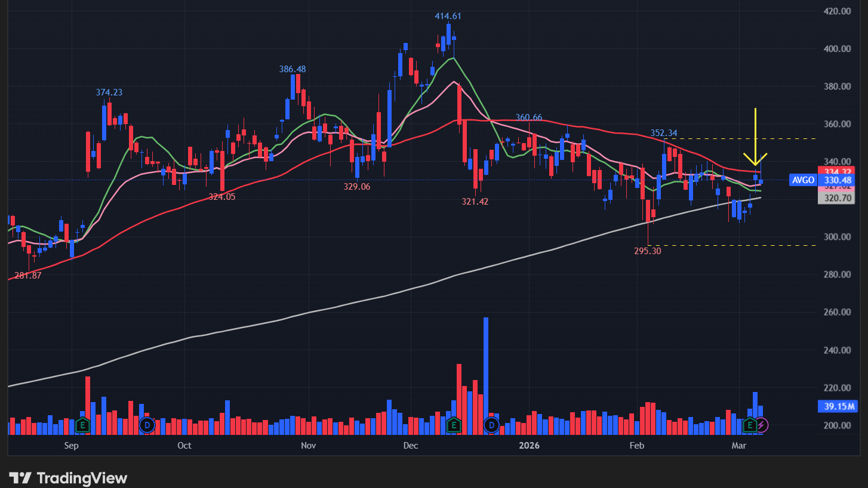Click the 2026 label on the time axis

(x=528, y=445)
